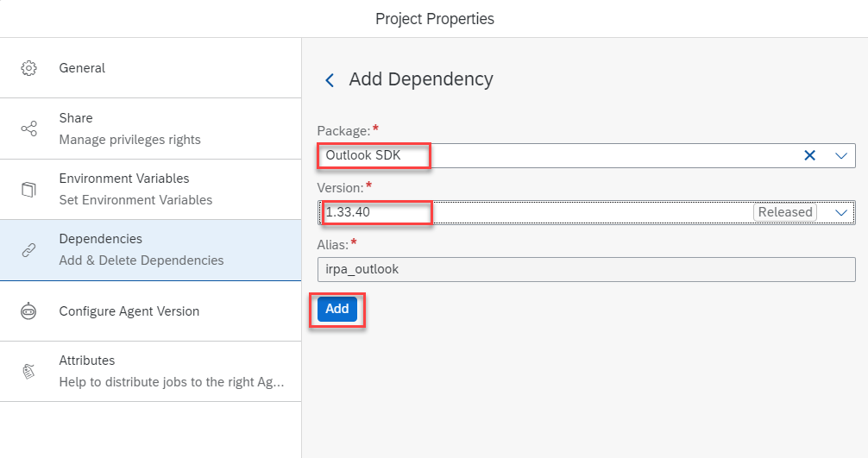Click the Environment Variables book icon
This screenshot has height=458, width=868.
point(28,189)
